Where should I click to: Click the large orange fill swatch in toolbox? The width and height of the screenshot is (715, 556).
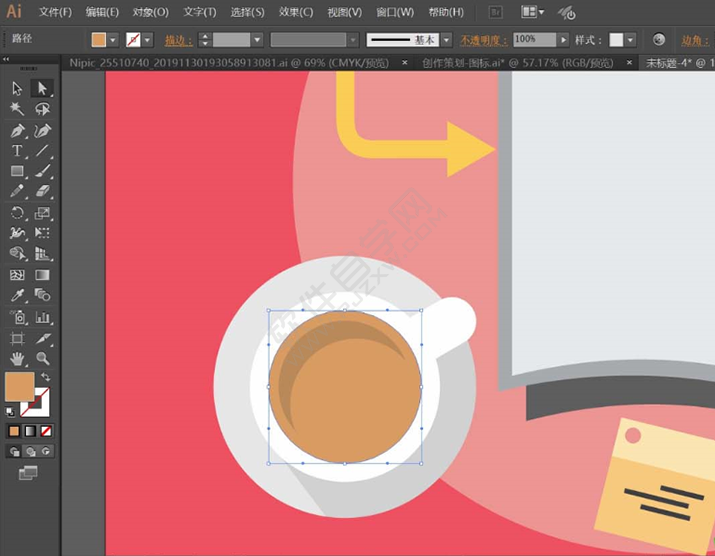[x=19, y=387]
